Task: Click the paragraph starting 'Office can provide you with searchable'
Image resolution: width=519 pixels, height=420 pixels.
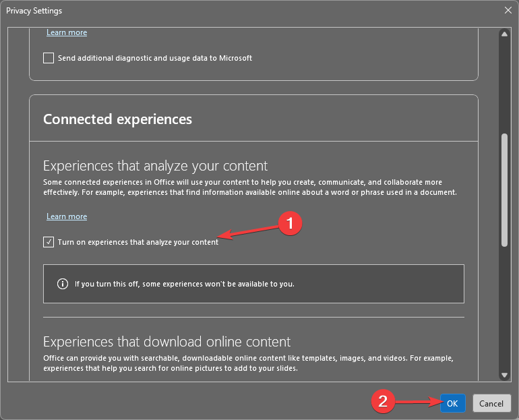Action: coord(248,363)
